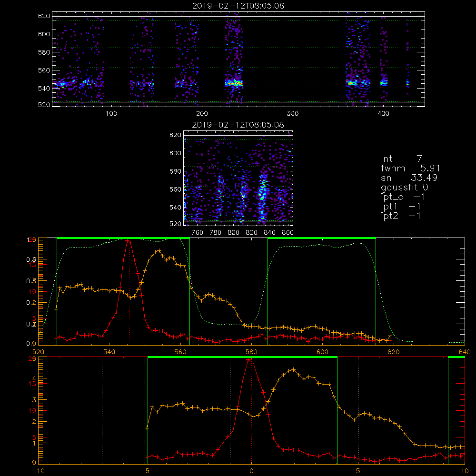This screenshot has width=476, height=476.
Task: Click the short green bar at the bottom plot's right end
Action: 456,357
